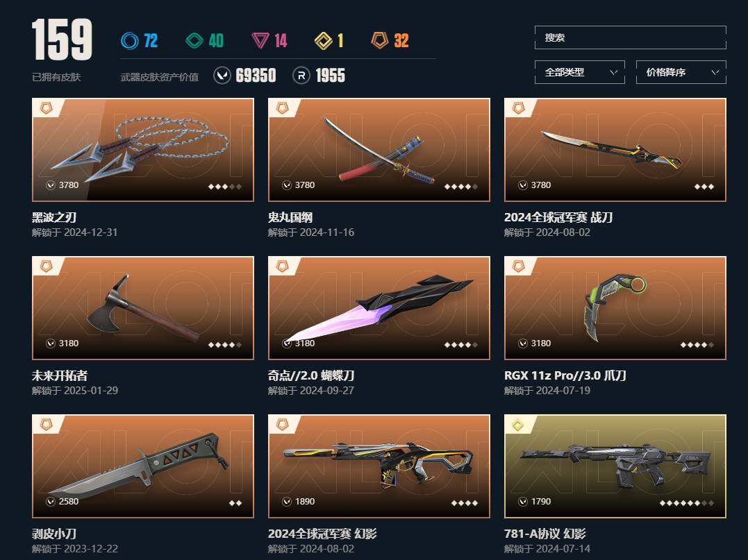Expand chevron arrow of 价格降序 dropdown
This screenshot has width=748, height=560.
[x=715, y=72]
